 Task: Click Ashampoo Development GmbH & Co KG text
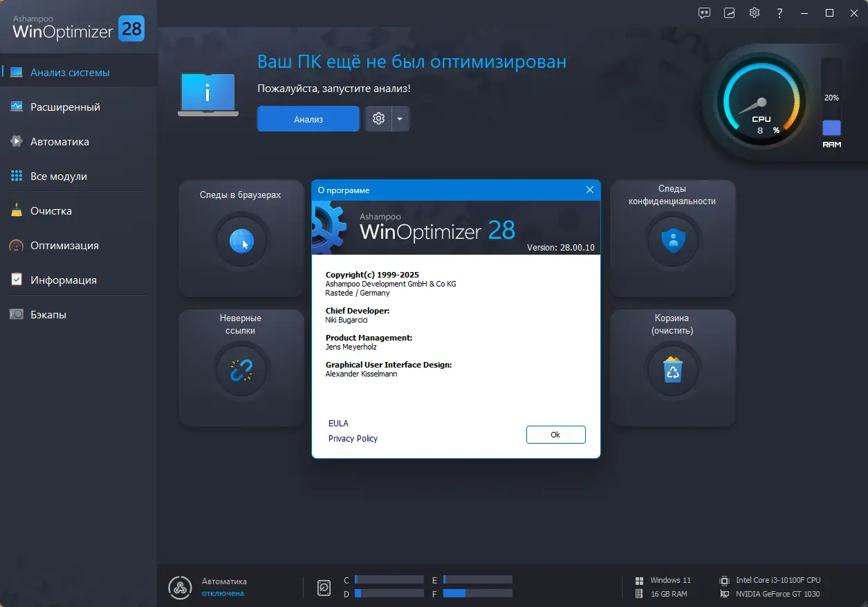[x=391, y=284]
